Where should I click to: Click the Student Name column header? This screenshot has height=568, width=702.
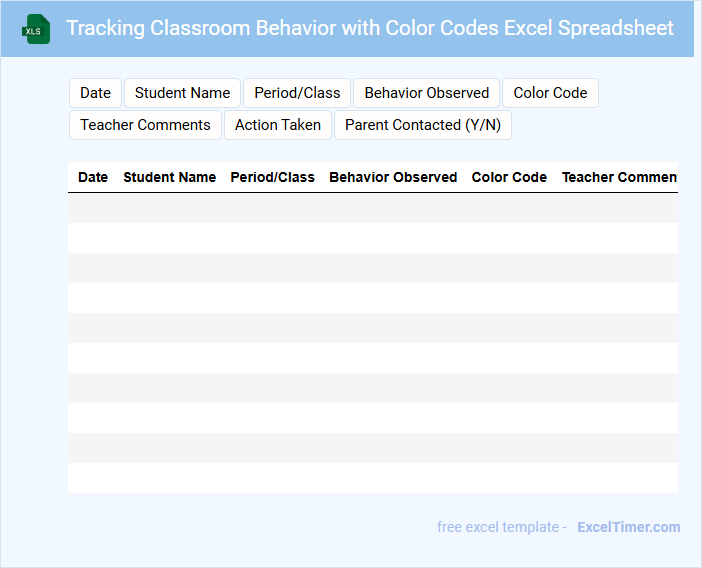coord(169,177)
